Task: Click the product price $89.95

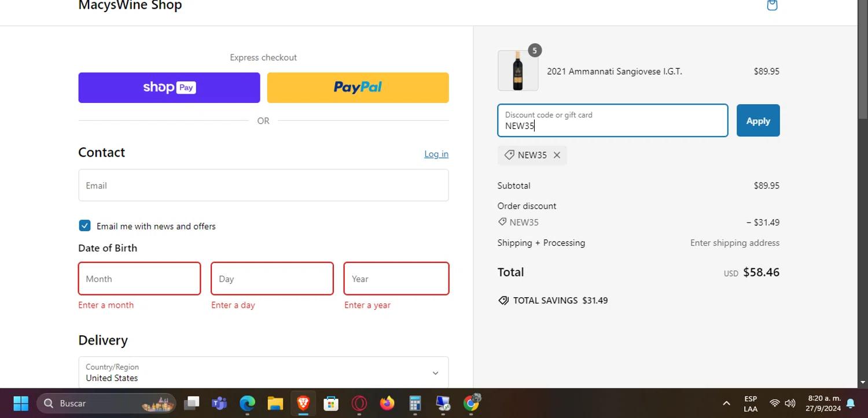Action: tap(766, 71)
